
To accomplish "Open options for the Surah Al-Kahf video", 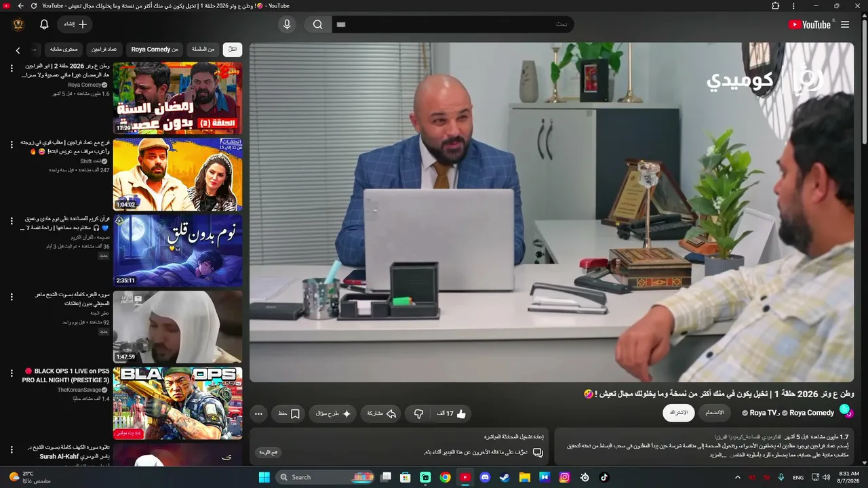I will [x=12, y=449].
